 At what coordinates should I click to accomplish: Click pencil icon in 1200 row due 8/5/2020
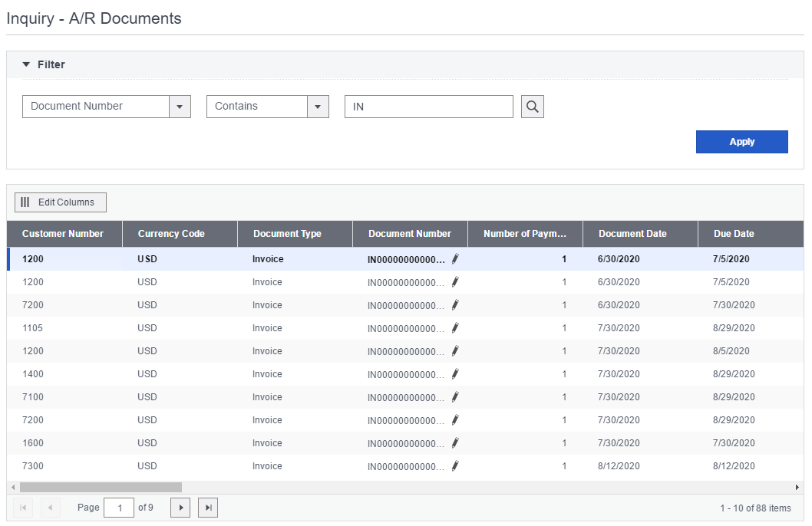(455, 351)
